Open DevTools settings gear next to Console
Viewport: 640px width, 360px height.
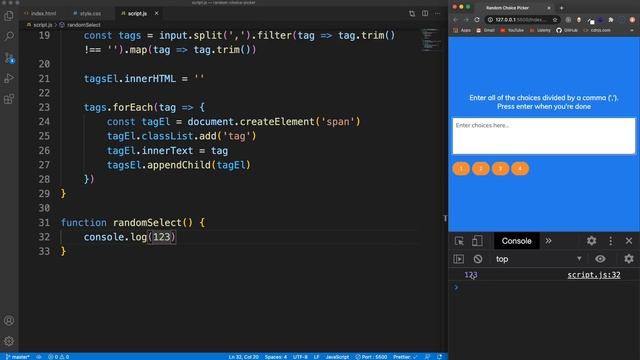[x=591, y=241]
